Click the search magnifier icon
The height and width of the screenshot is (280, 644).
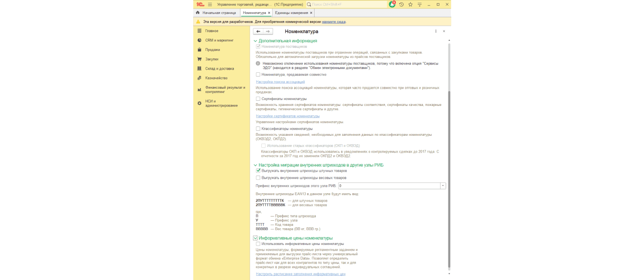tap(309, 4)
